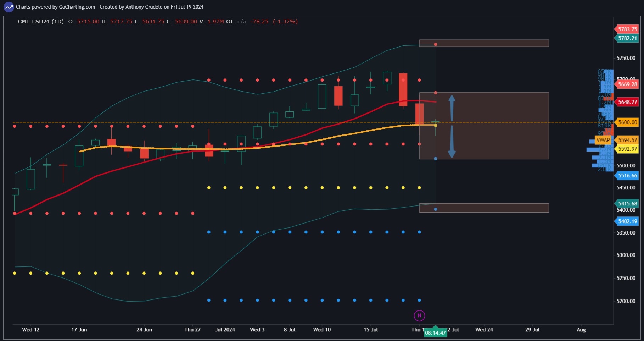The height and width of the screenshot is (341, 644).
Task: Click the 'Wed 12' date axis label
Action: click(31, 329)
